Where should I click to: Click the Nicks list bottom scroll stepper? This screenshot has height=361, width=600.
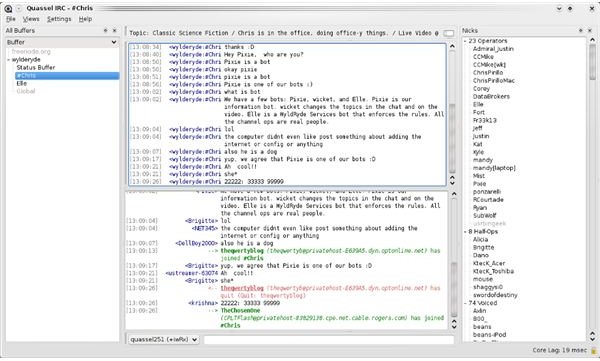(592, 336)
